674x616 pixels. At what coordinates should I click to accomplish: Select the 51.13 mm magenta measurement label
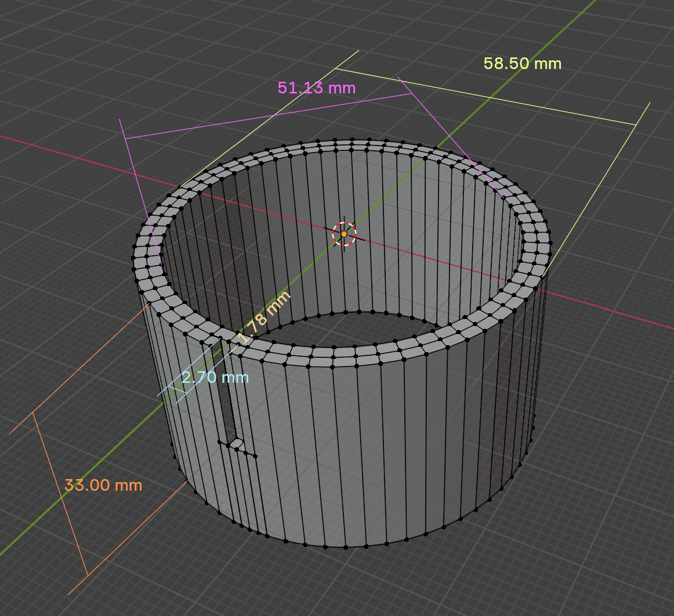click(x=316, y=88)
